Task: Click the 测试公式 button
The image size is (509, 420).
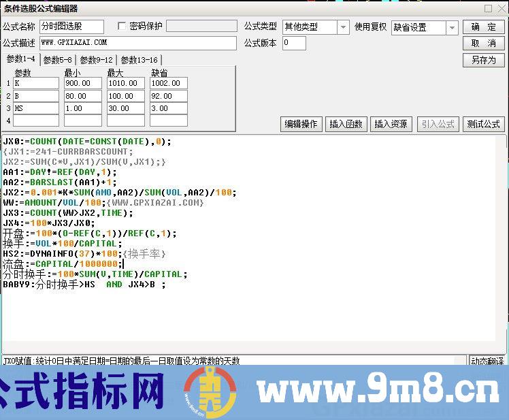Action: tap(483, 124)
